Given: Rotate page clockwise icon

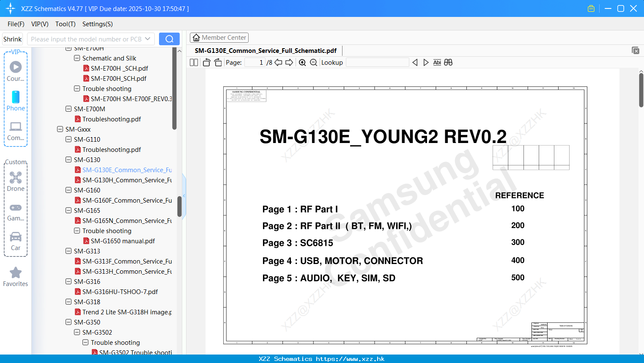Looking at the screenshot, I should pos(218,62).
